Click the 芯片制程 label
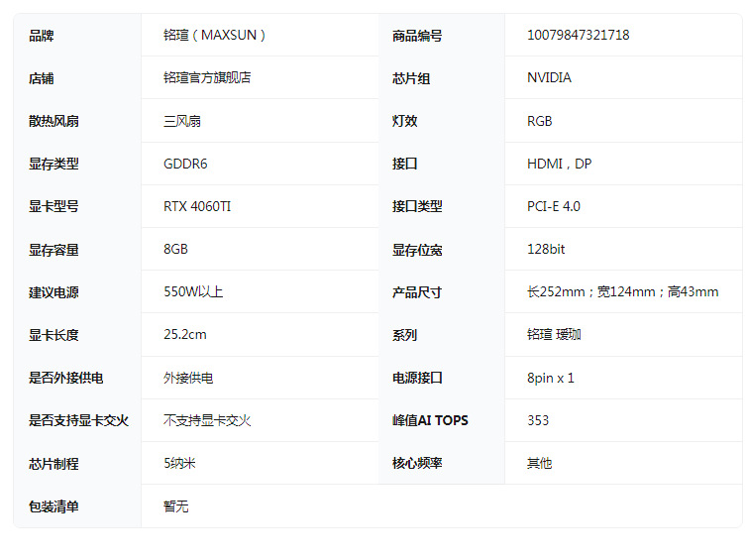 (x=53, y=464)
